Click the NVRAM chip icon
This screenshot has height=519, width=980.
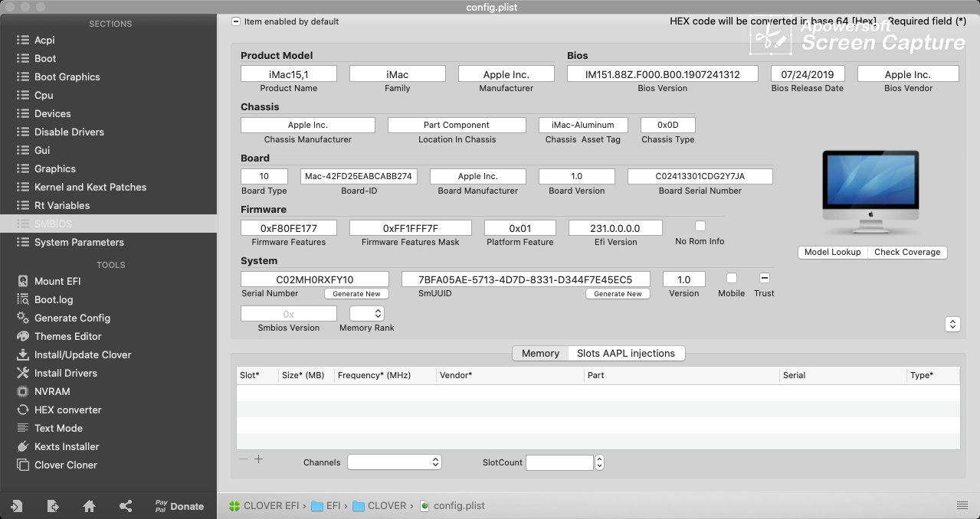(22, 391)
